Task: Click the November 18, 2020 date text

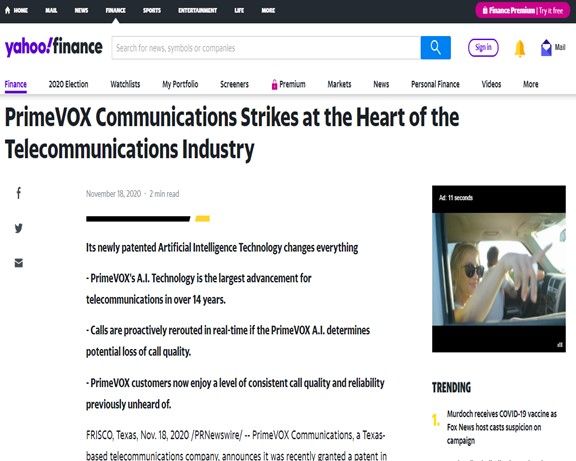Action: point(114,194)
